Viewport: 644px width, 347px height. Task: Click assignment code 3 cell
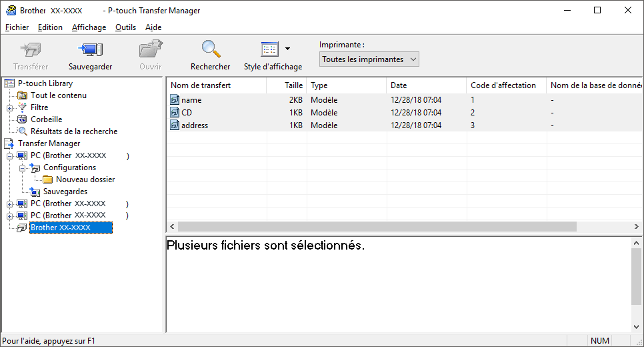[473, 125]
